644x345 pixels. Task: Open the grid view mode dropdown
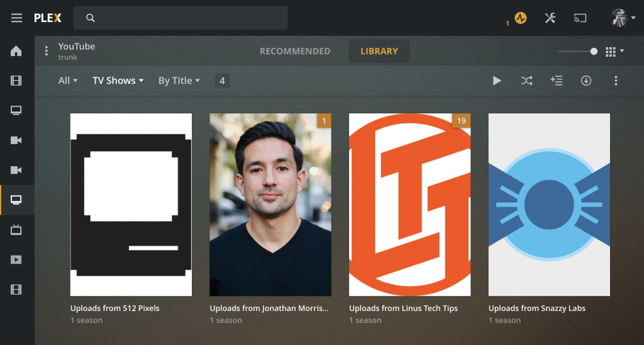pos(614,52)
